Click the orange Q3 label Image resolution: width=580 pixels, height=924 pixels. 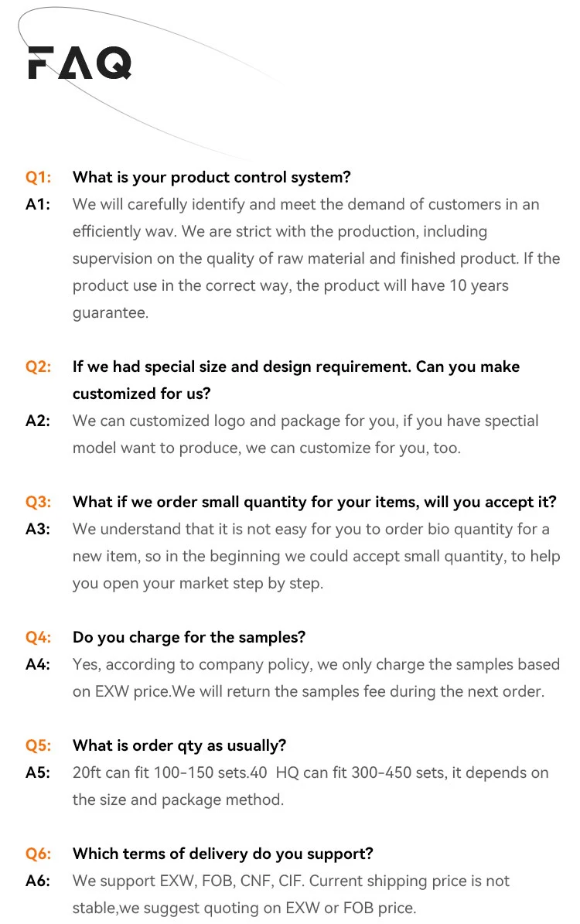pos(39,503)
